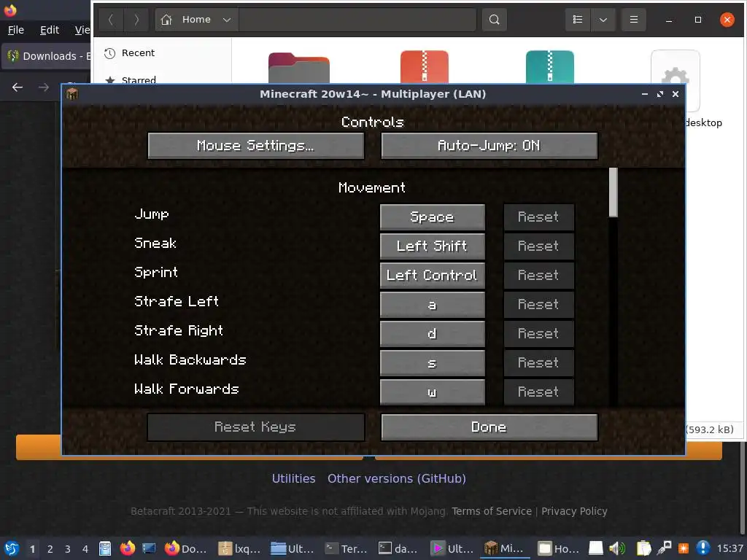The width and height of the screenshot is (747, 560).
Task: Click the file manager search icon
Action: [x=494, y=20]
